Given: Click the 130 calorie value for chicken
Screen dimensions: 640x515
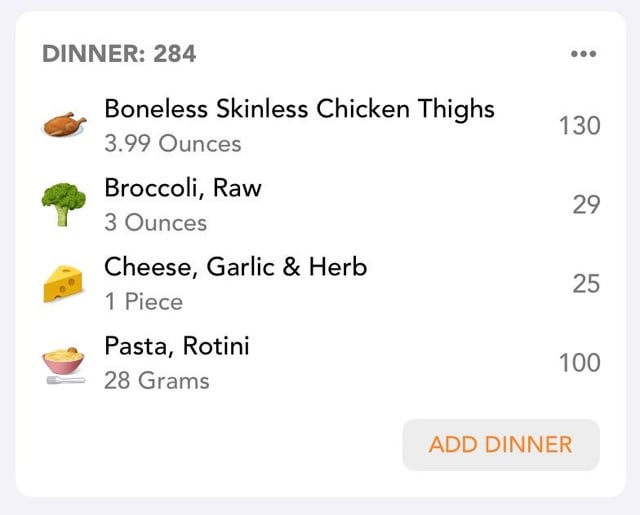Looking at the screenshot, I should [580, 125].
